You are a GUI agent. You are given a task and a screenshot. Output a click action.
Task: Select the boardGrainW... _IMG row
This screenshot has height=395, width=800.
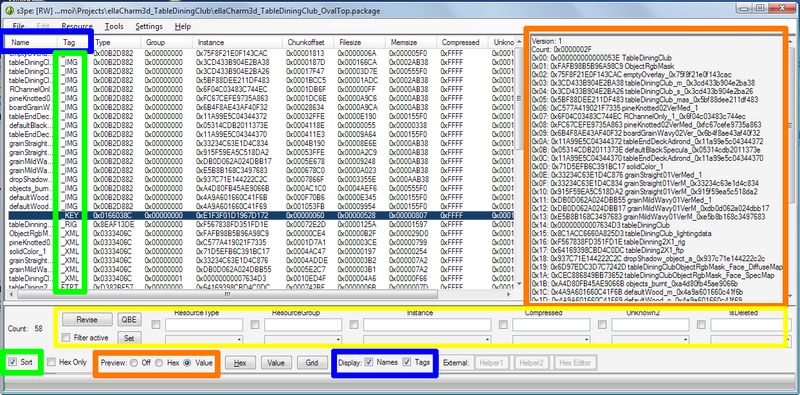coord(261,107)
